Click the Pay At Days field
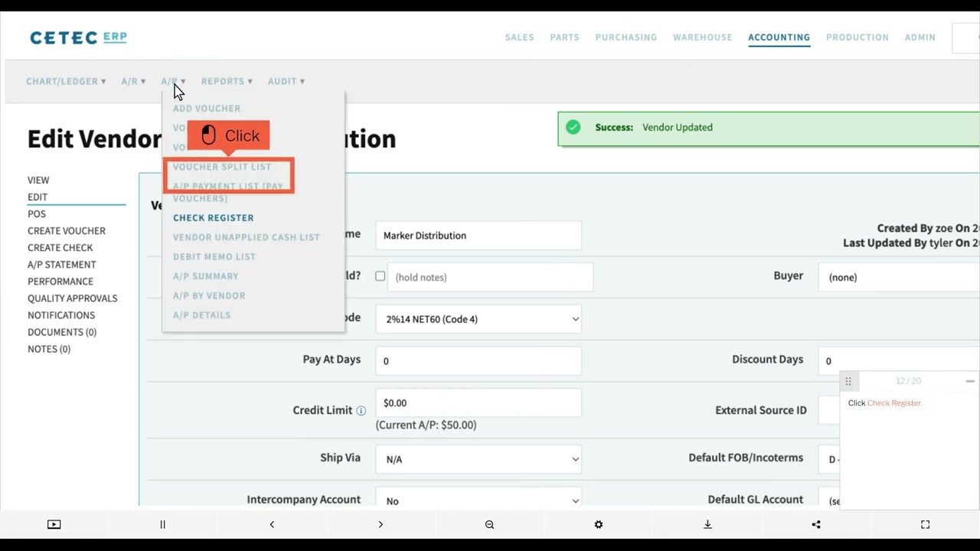The image size is (980, 551). [479, 360]
